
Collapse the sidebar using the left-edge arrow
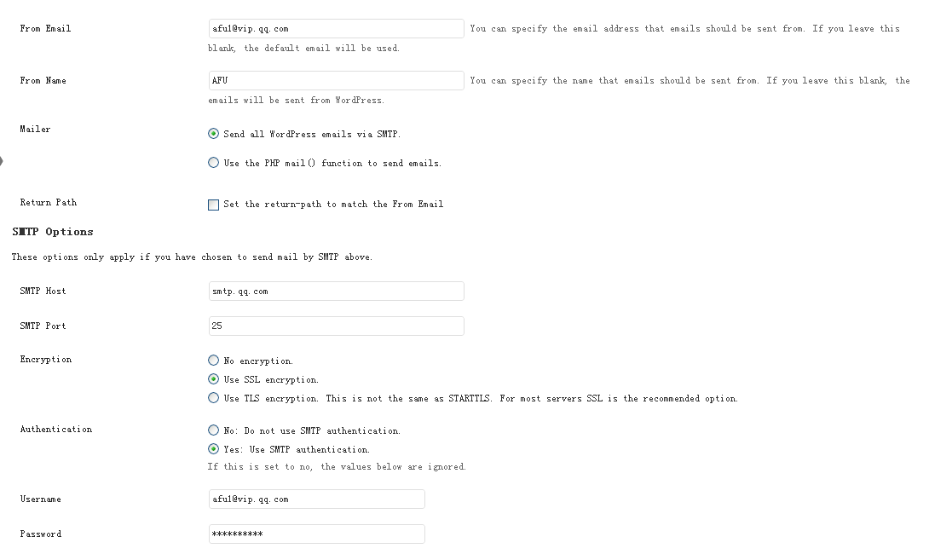point(2,160)
